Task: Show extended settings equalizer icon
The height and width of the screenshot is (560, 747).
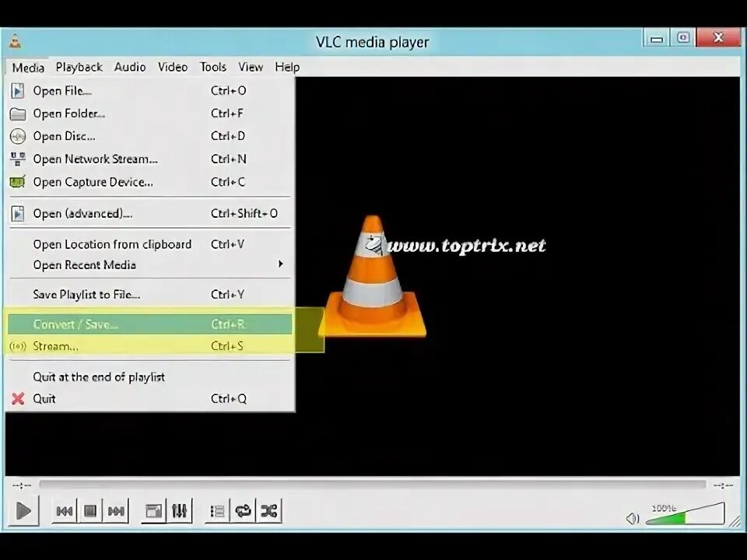Action: [179, 511]
